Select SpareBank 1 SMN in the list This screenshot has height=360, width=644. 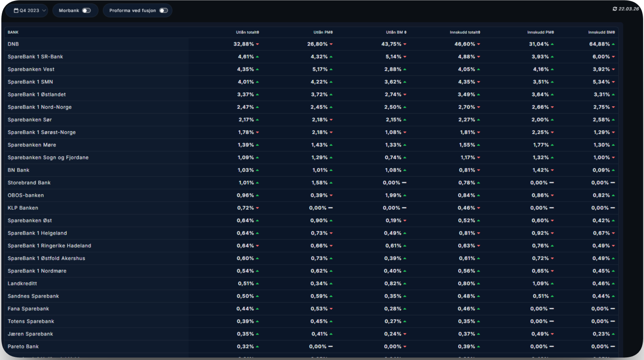click(x=30, y=82)
